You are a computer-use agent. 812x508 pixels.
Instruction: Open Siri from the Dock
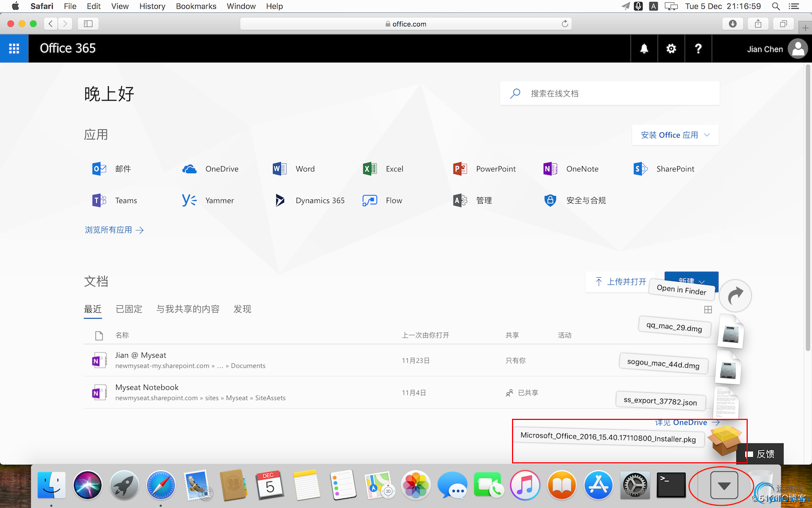(87, 485)
